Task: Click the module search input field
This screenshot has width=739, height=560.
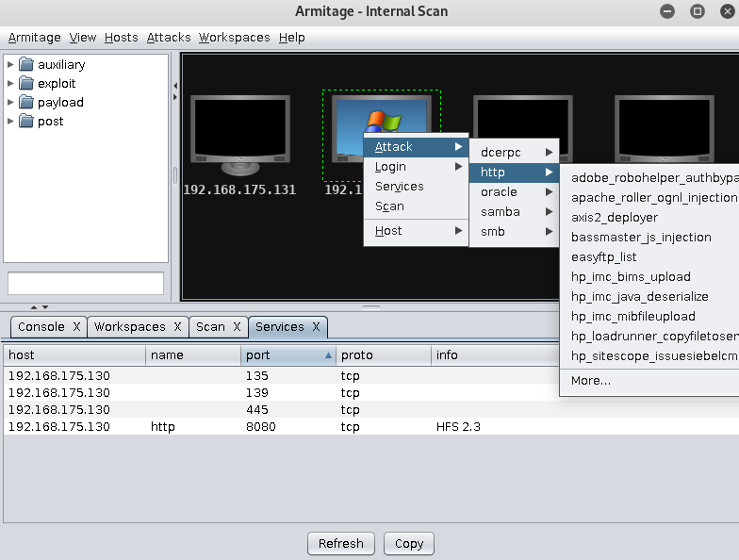Action: (86, 283)
